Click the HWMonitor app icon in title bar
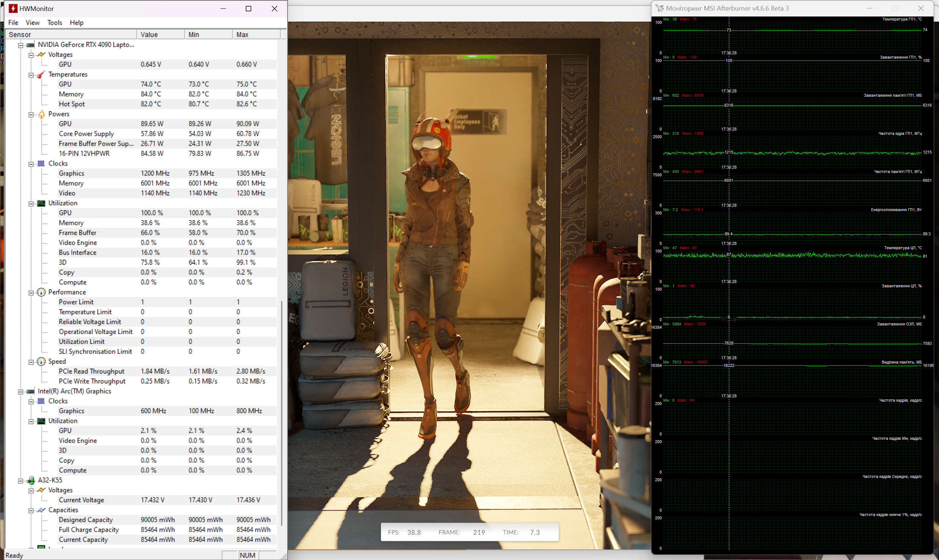This screenshot has height=560, width=939. point(13,8)
